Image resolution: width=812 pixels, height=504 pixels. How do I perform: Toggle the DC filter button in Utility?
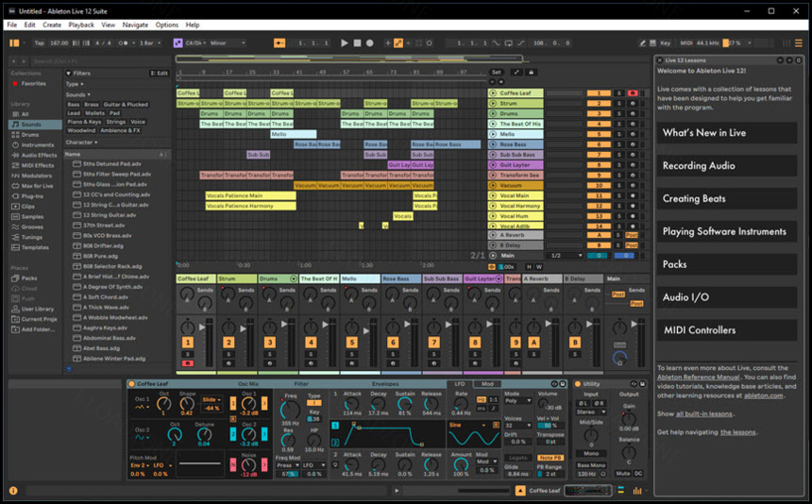(x=638, y=474)
